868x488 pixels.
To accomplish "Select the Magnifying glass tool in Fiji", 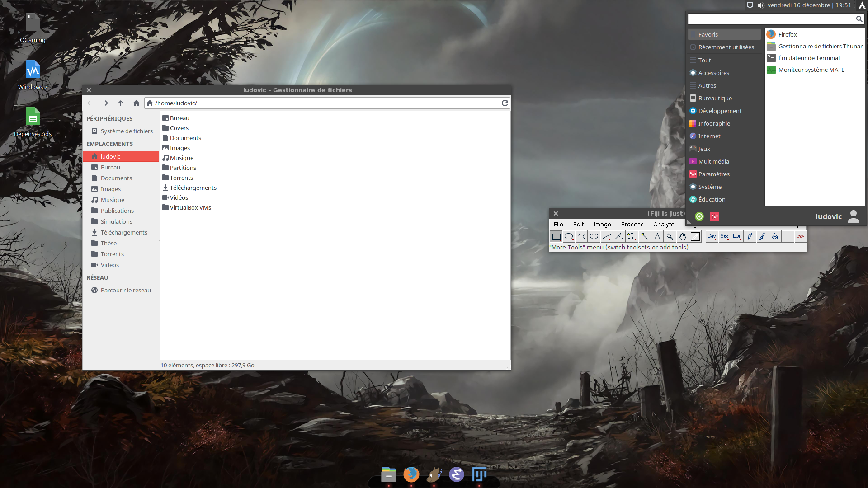I will coord(670,236).
